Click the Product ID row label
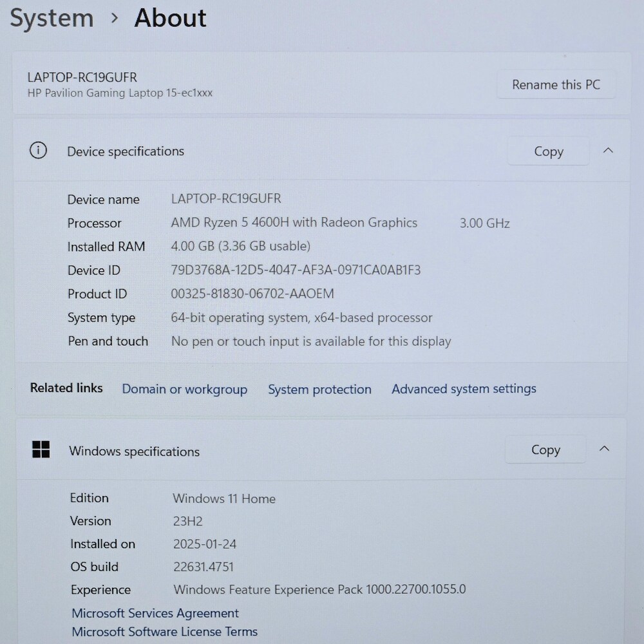This screenshot has width=644, height=644. (x=97, y=294)
